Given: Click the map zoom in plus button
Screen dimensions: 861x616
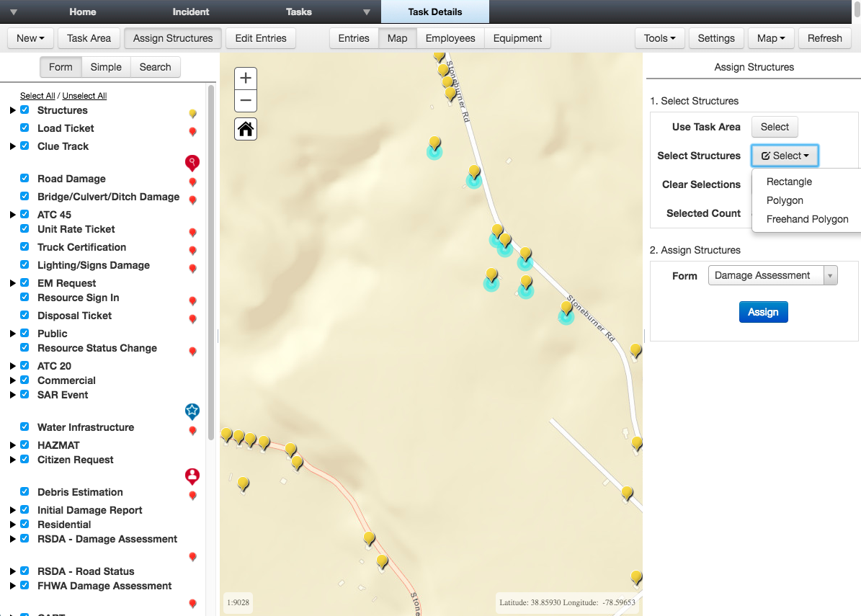Looking at the screenshot, I should (246, 79).
